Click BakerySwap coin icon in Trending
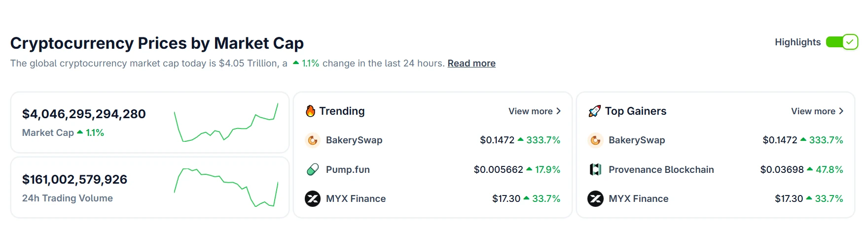Image resolution: width=868 pixels, height=228 pixels. click(x=313, y=140)
